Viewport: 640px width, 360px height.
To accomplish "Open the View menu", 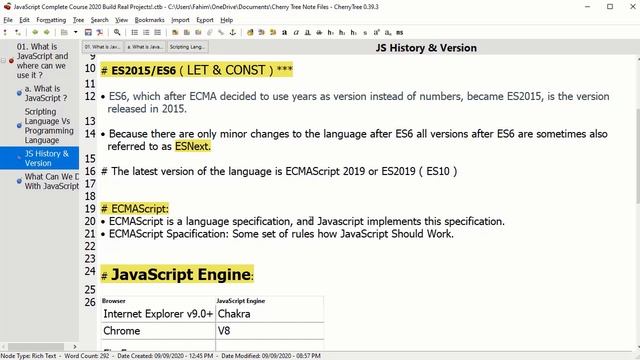I will click(x=121, y=20).
